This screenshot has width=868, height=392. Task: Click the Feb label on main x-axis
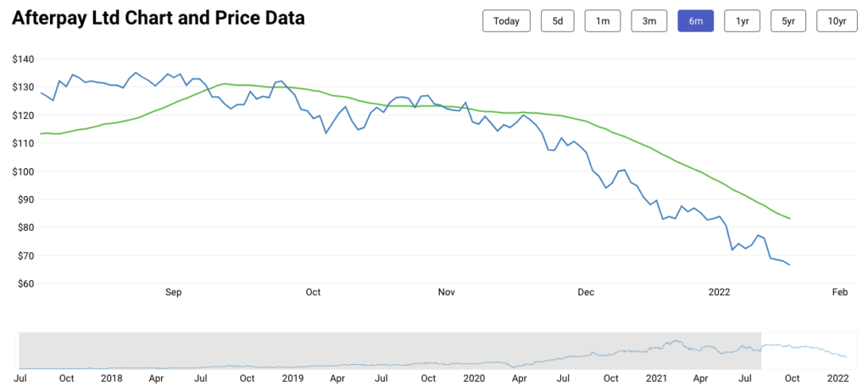(840, 293)
